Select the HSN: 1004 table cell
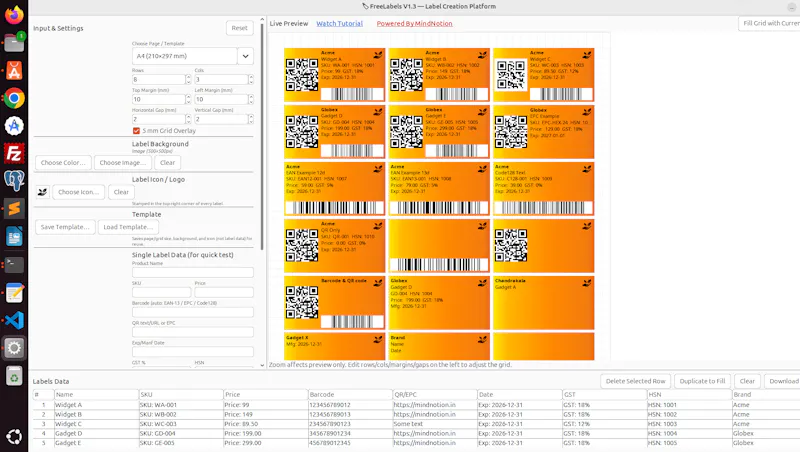This screenshot has width=800, height=452. tap(689, 433)
